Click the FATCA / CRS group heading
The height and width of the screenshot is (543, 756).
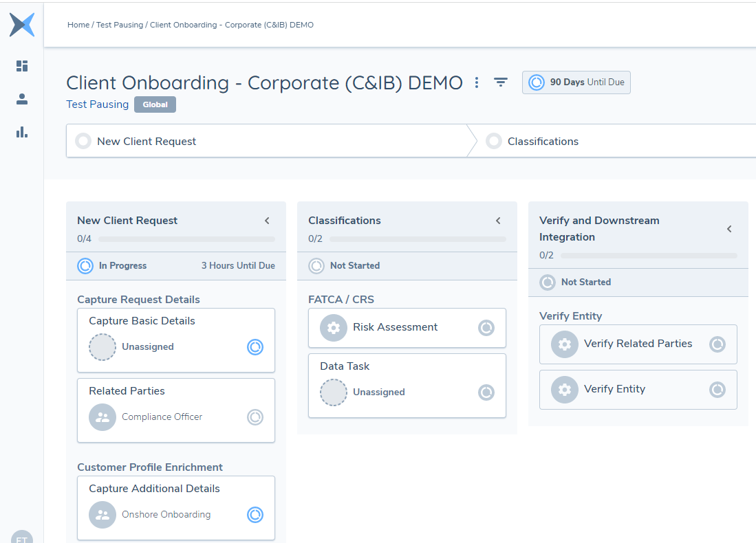point(341,299)
